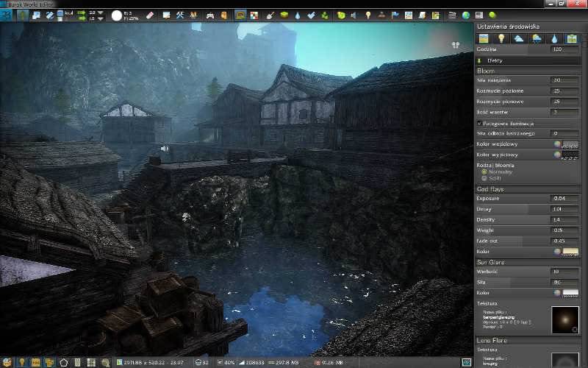
Task: Switch to the light bulb environment tab
Action: point(501,38)
